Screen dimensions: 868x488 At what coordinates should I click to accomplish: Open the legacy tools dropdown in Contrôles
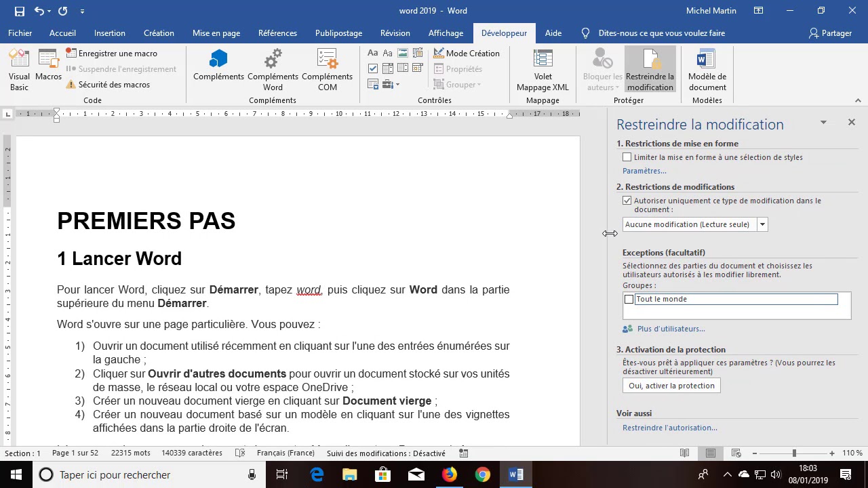[391, 85]
